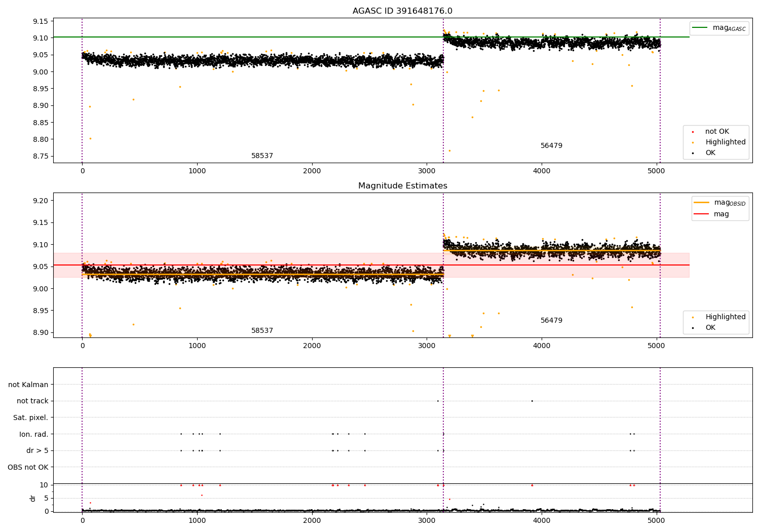The height and width of the screenshot is (532, 760).
Task: Click the 5 tick on the dr axis
Action: tap(46, 498)
